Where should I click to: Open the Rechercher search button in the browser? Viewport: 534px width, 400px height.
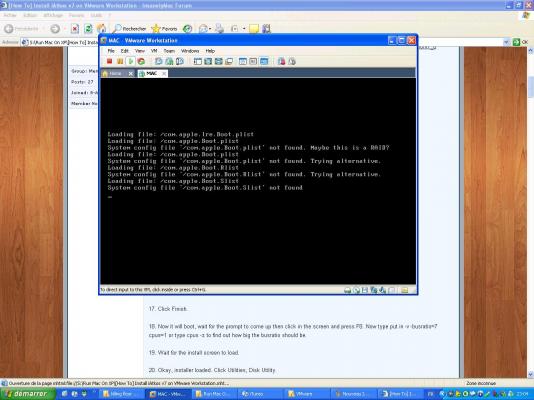130,29
